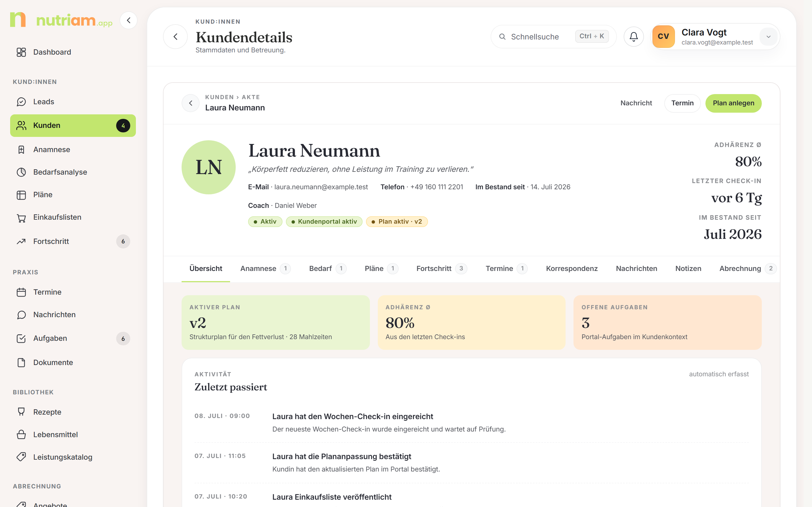Click the back chevron beside Kunden › Akte
Viewport: 812px width, 507px height.
[191, 103]
